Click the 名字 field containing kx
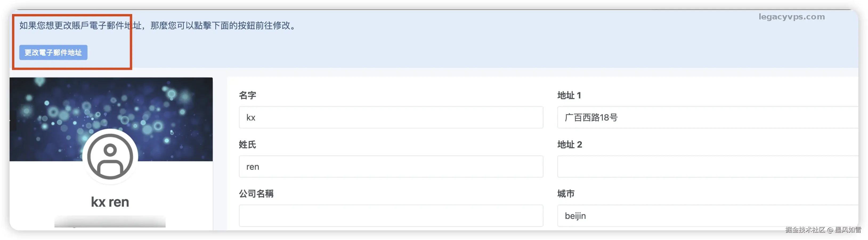This screenshot has width=868, height=240. pos(391,118)
